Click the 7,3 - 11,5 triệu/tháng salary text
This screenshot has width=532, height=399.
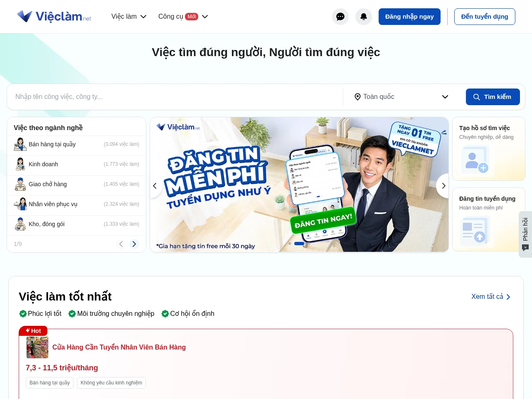62,368
